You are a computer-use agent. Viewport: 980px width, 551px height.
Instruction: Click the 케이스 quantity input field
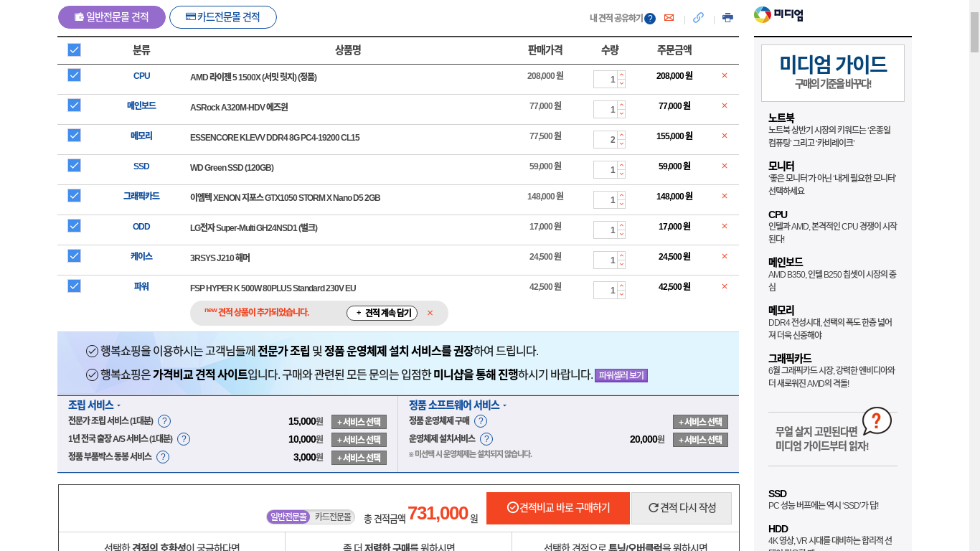606,260
